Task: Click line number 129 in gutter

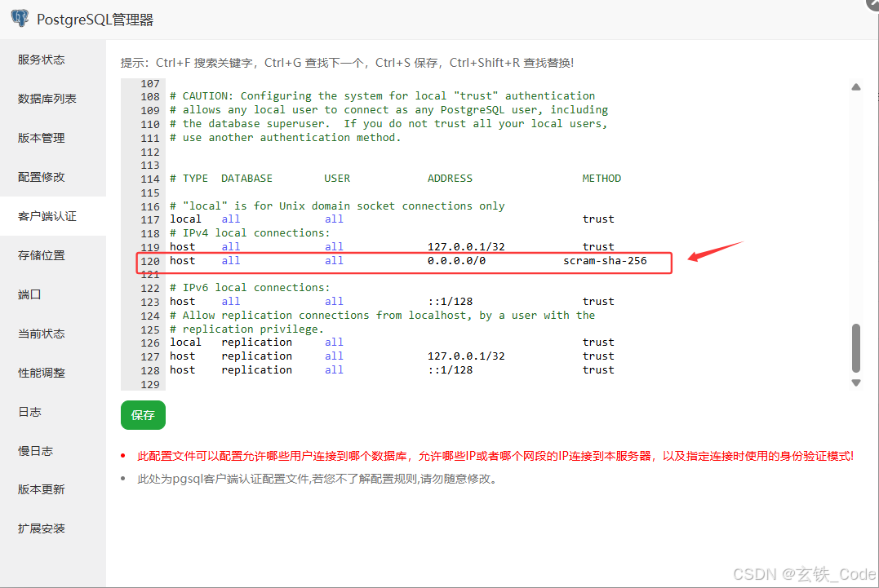Action: click(149, 385)
